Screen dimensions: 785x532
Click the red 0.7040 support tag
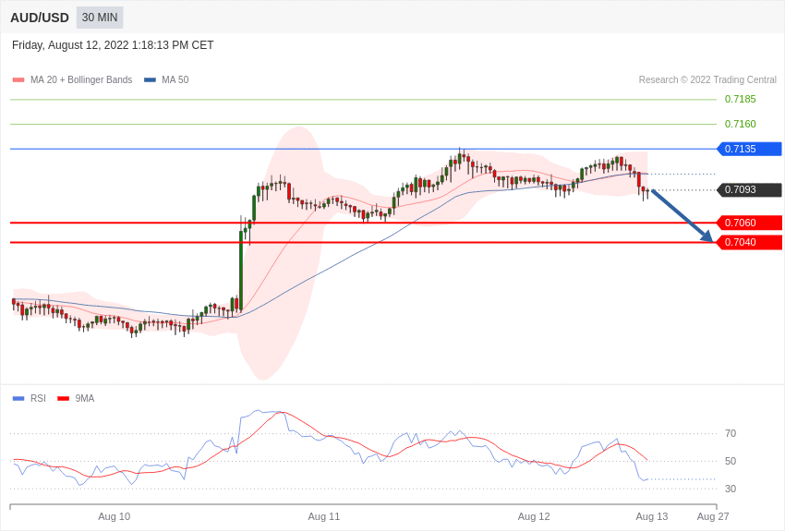pyautogui.click(x=749, y=242)
